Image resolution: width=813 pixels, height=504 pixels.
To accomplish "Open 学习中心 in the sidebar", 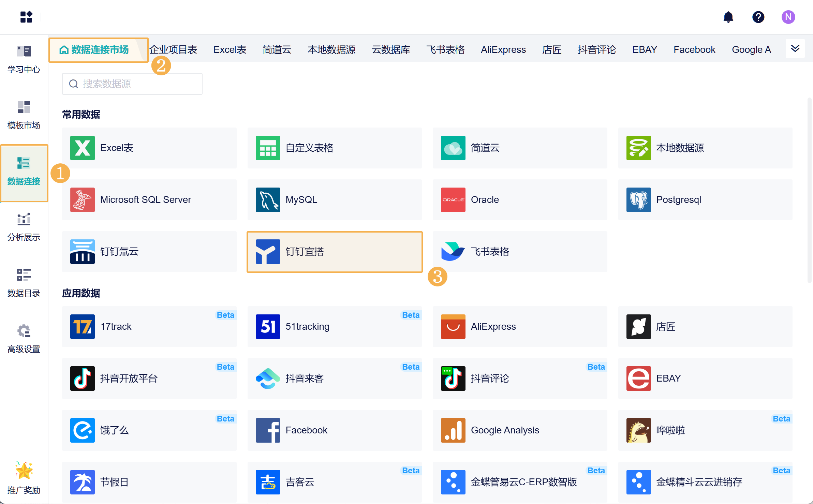I will click(24, 59).
